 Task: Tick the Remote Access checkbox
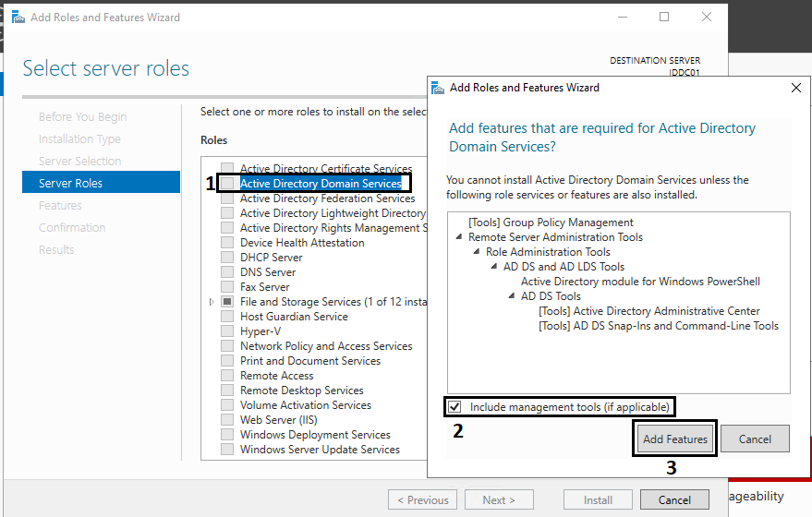click(x=227, y=375)
